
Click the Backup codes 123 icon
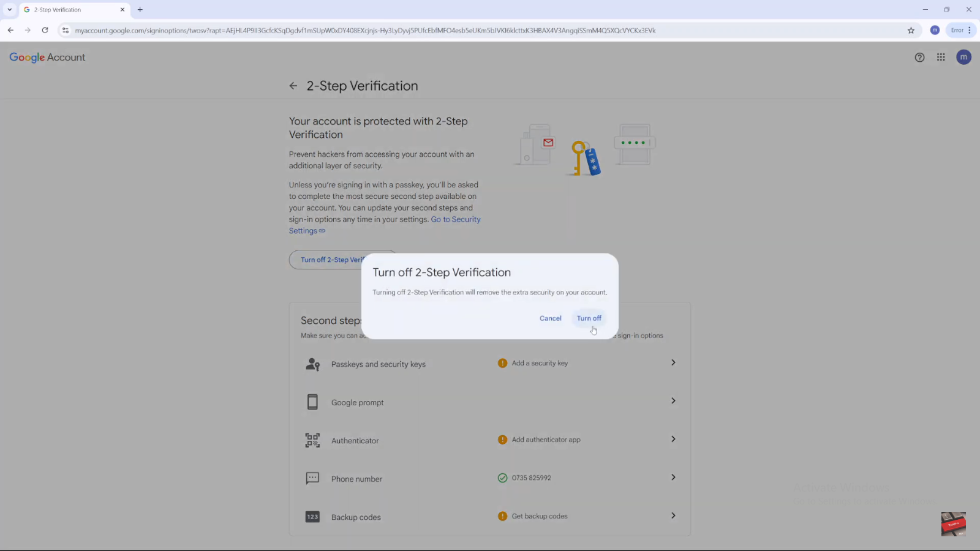pos(312,517)
